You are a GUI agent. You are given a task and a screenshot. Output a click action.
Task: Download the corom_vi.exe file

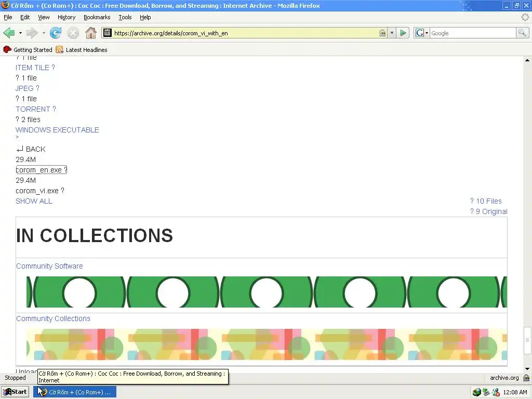coord(40,191)
